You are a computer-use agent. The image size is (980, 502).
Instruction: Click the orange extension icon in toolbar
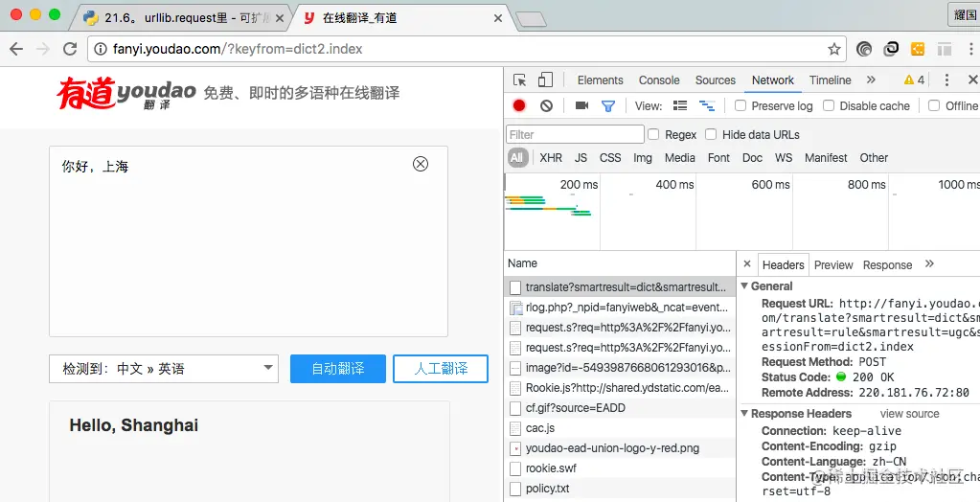pyautogui.click(x=918, y=49)
